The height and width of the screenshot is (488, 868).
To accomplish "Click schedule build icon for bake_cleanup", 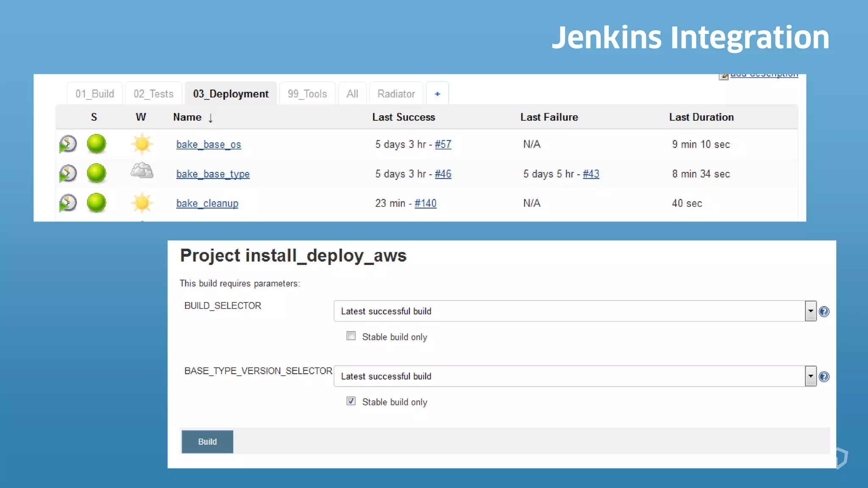I will click(x=68, y=203).
